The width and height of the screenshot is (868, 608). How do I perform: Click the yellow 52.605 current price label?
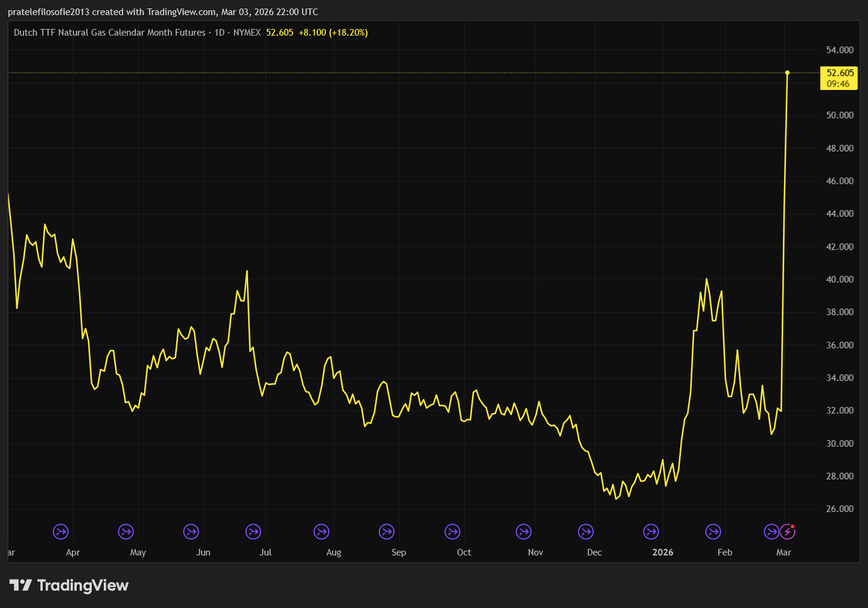(840, 73)
